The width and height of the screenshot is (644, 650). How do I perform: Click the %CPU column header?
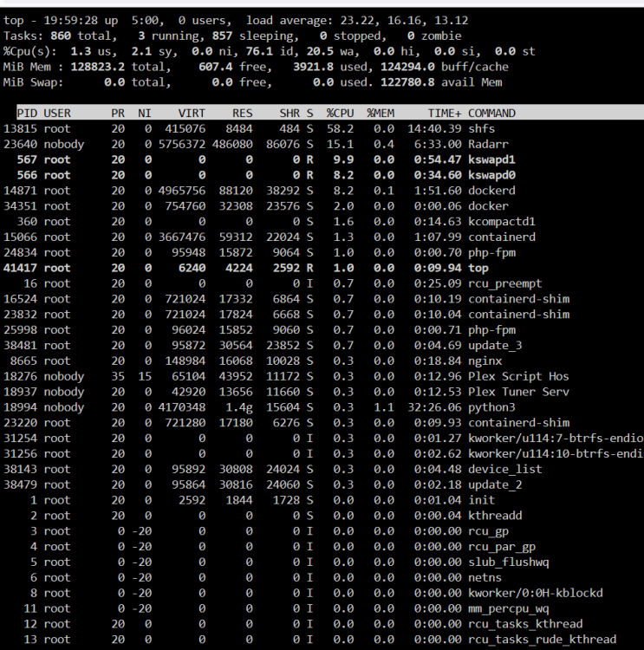pyautogui.click(x=340, y=114)
